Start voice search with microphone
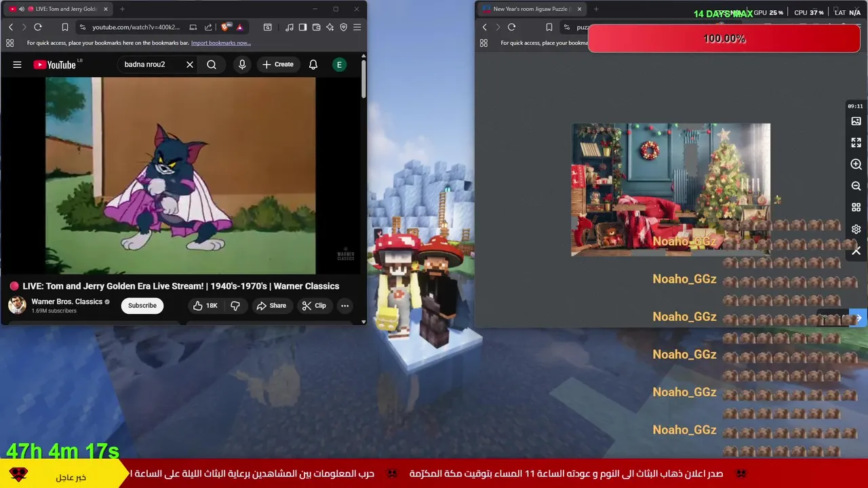Screen dimensions: 868x488 click(242, 65)
